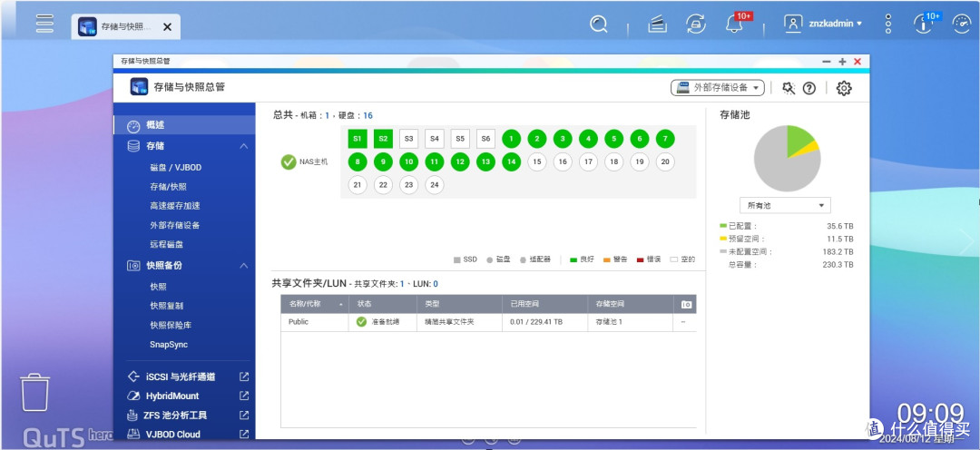The height and width of the screenshot is (450, 980).
Task: Select 概述 in the sidebar
Action: coord(184,125)
